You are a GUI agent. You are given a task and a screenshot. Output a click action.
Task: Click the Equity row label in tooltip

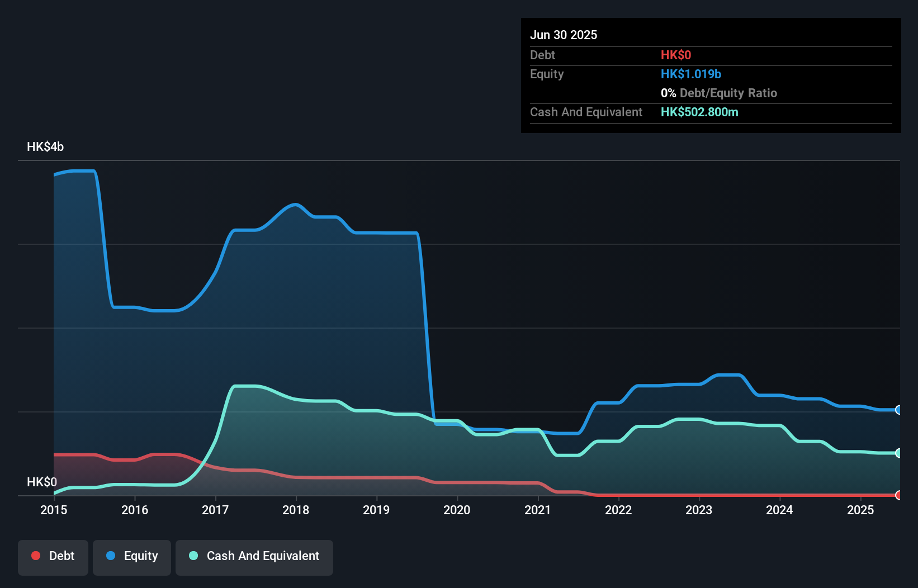[547, 74]
